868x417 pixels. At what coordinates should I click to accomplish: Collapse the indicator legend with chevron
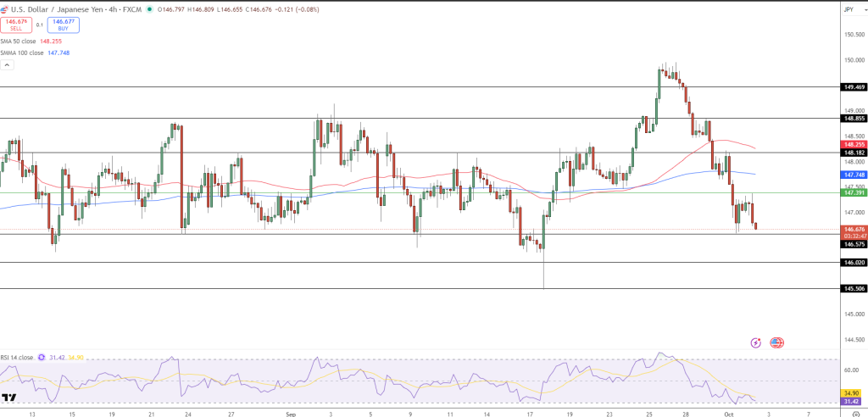pos(8,64)
